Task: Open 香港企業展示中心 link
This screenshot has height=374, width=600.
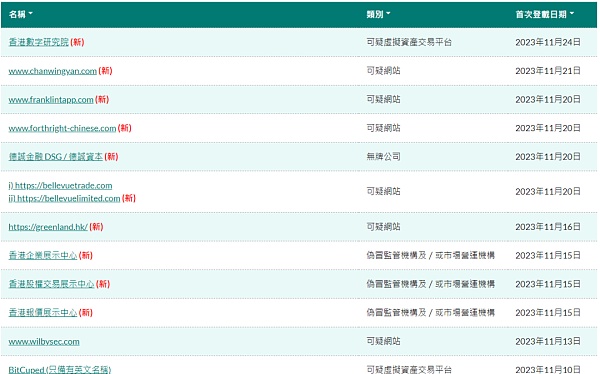Action: click(x=43, y=255)
